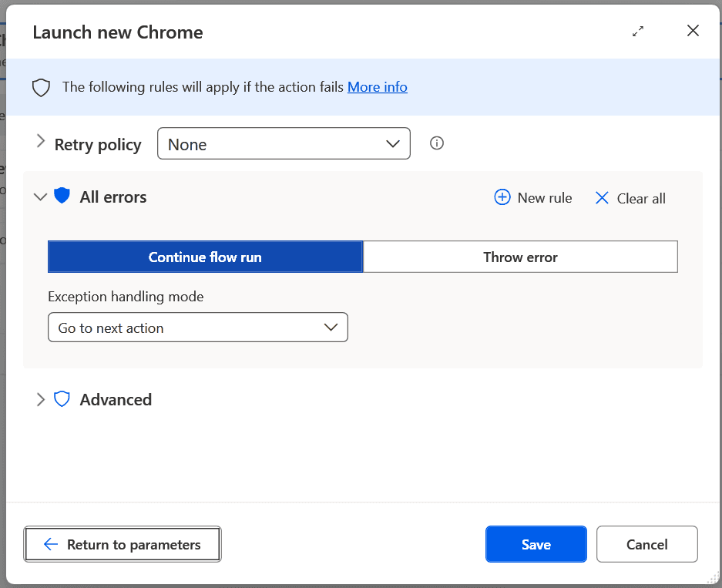722x588 pixels.
Task: Clear all error rules
Action: [630, 199]
